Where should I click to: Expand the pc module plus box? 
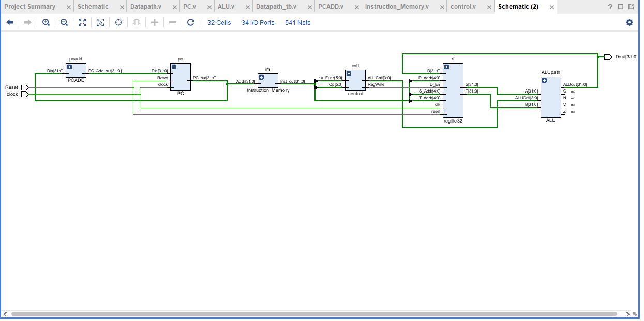tap(175, 66)
